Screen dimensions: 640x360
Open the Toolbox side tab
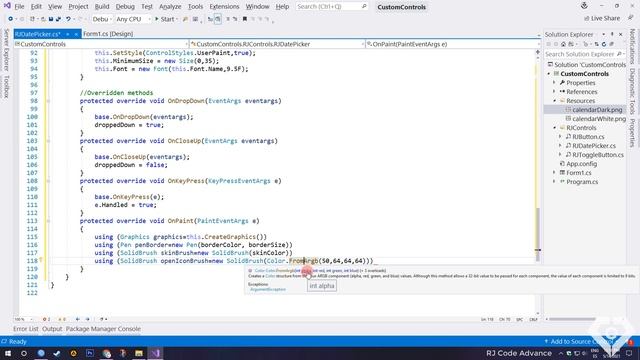[x=6, y=86]
